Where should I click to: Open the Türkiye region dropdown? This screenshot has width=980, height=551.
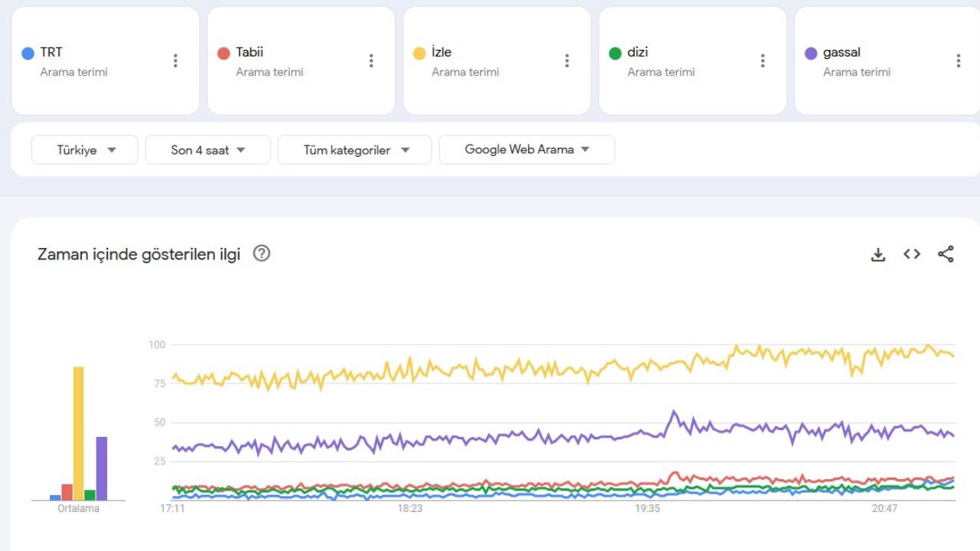click(85, 150)
